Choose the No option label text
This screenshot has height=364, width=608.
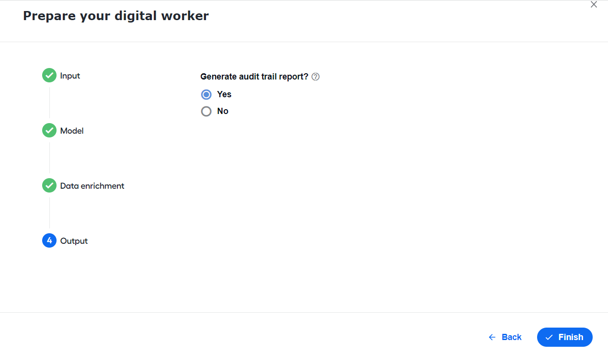pyautogui.click(x=223, y=111)
